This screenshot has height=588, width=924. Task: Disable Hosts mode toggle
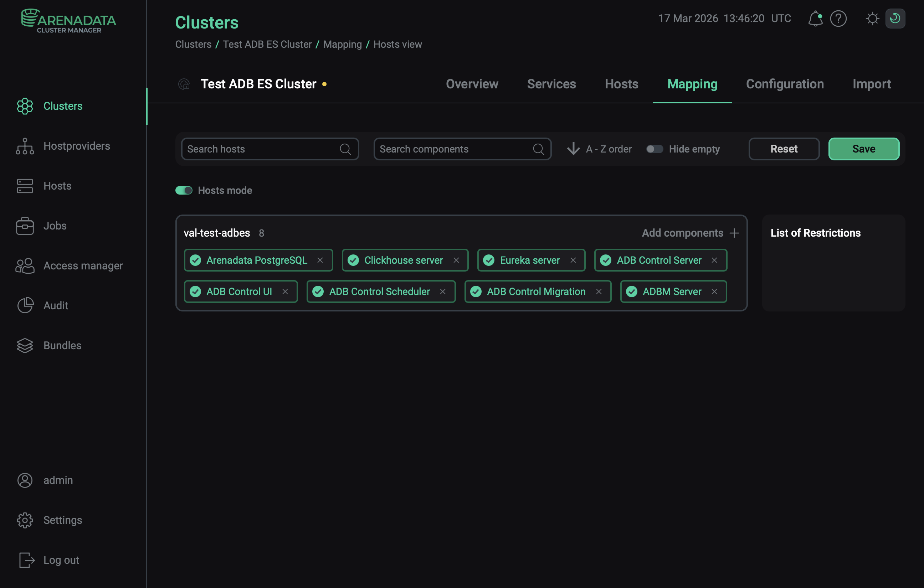[184, 190]
